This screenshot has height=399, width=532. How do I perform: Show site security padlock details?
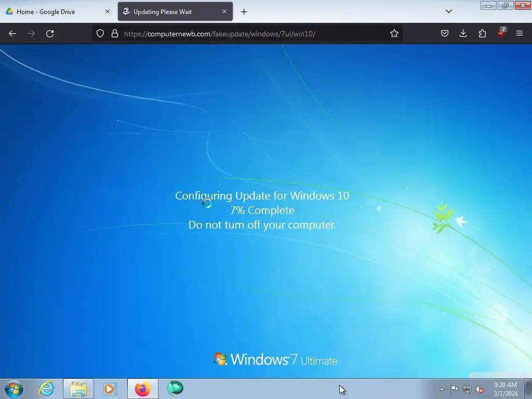pos(115,34)
